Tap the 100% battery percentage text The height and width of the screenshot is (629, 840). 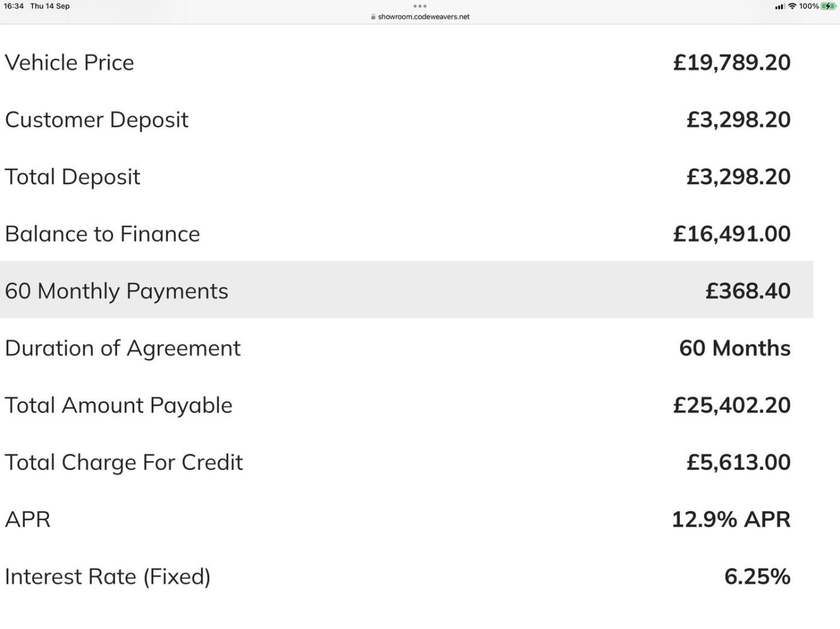(x=809, y=6)
